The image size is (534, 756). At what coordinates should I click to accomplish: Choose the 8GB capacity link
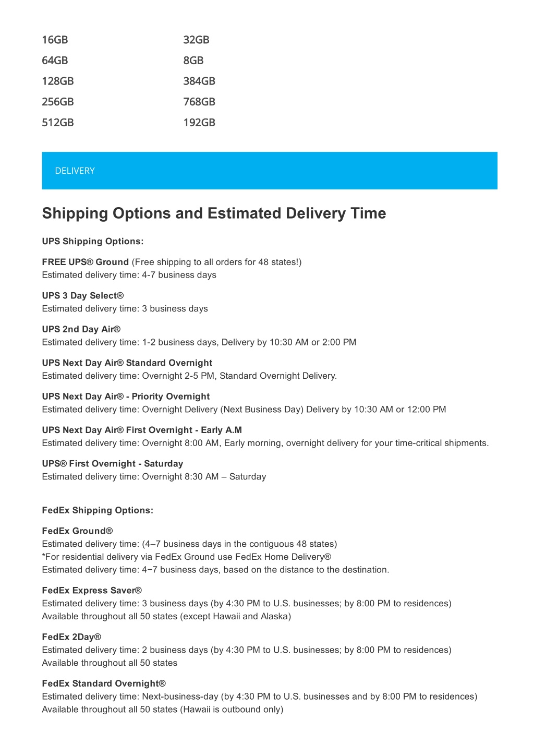click(193, 61)
